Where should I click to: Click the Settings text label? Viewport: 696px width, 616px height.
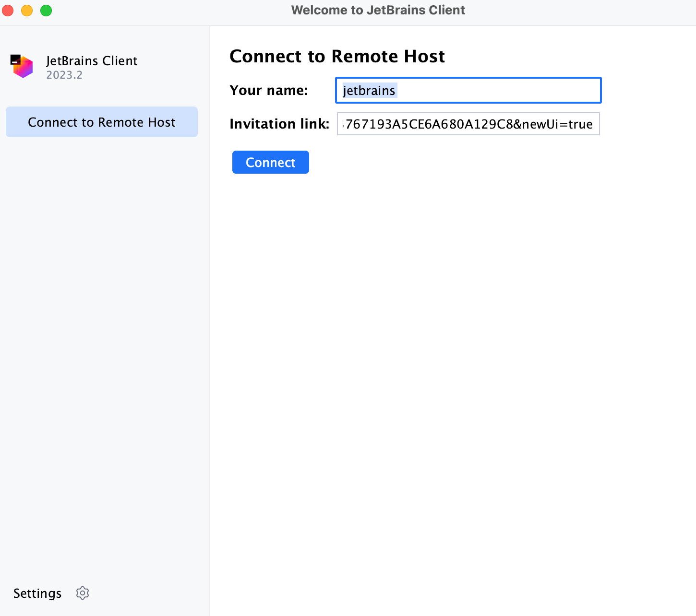pos(37,593)
